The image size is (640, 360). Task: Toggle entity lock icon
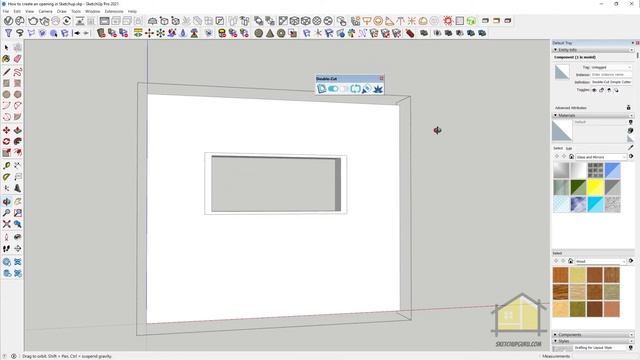602,90
